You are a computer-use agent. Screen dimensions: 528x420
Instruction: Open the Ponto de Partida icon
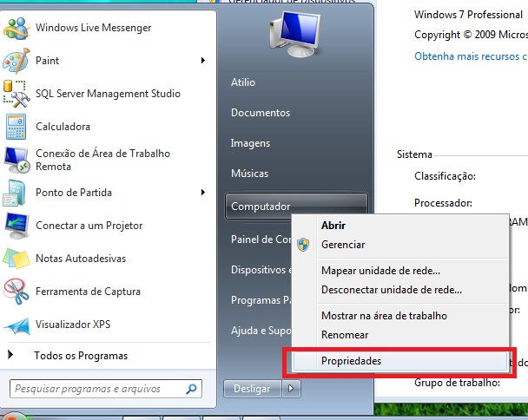click(x=15, y=193)
